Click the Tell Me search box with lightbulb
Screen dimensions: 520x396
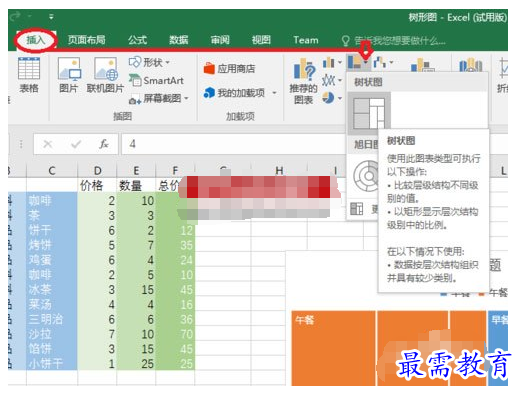click(x=393, y=41)
